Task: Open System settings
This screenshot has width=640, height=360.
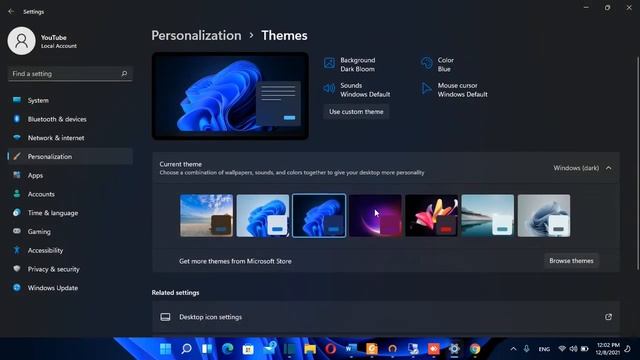Action: pyautogui.click(x=70, y=100)
